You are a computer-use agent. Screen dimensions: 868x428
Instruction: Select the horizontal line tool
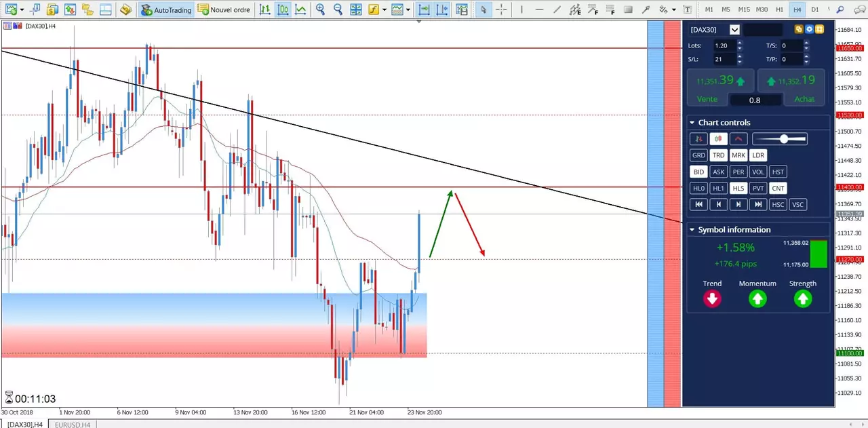pyautogui.click(x=539, y=9)
